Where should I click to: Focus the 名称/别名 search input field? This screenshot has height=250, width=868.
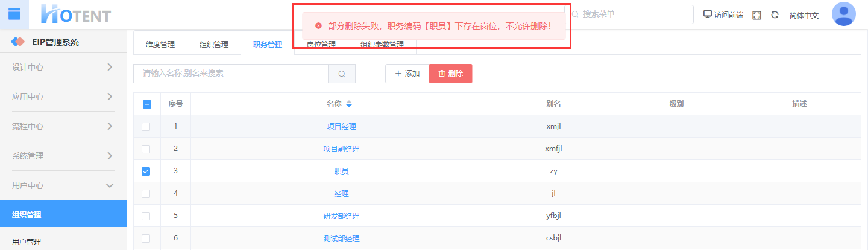coord(231,74)
